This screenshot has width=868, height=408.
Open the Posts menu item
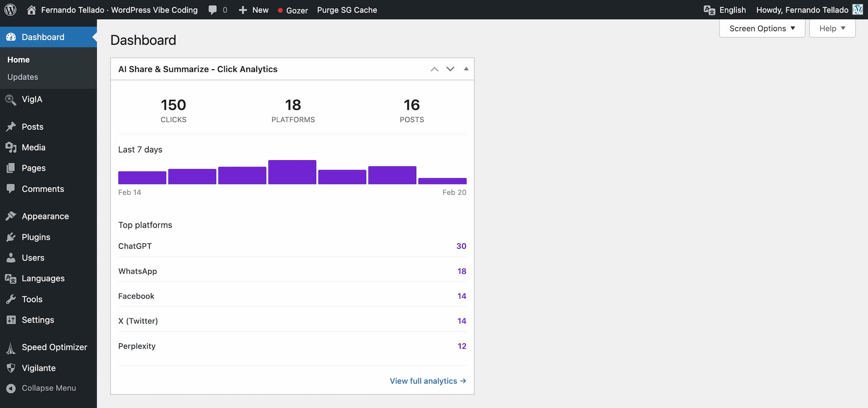click(x=32, y=127)
